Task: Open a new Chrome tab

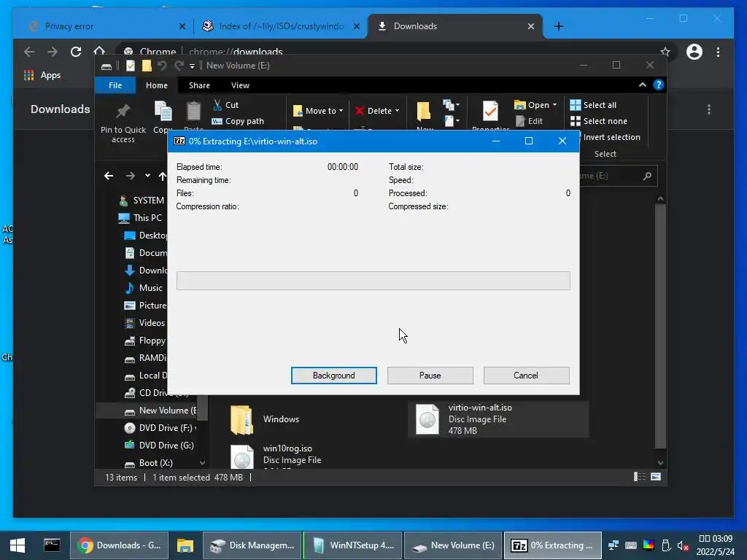Action: tap(559, 26)
